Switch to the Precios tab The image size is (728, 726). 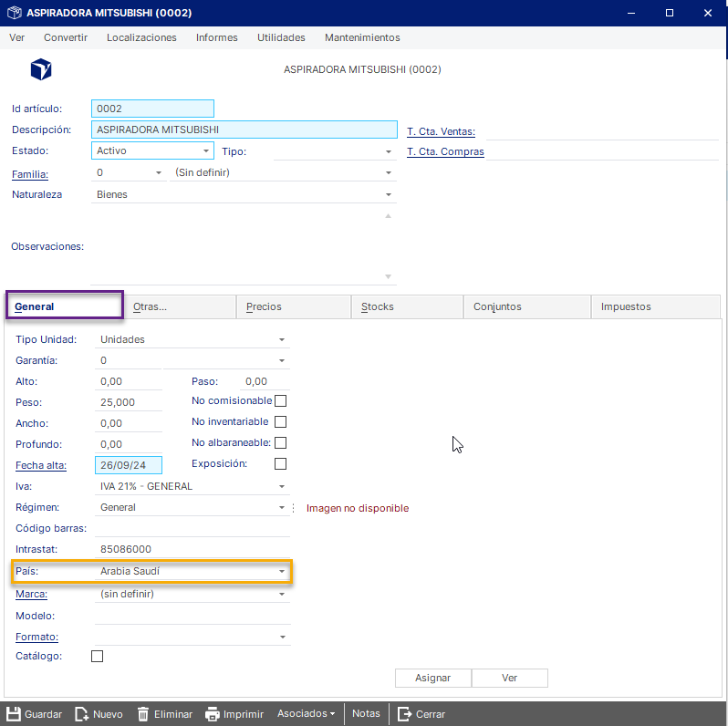click(x=294, y=306)
